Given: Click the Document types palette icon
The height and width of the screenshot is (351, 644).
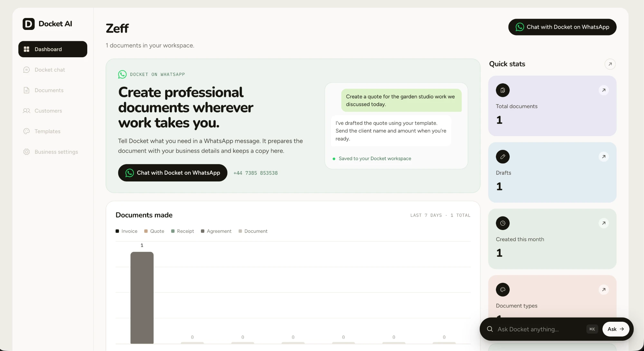Looking at the screenshot, I should (x=503, y=290).
